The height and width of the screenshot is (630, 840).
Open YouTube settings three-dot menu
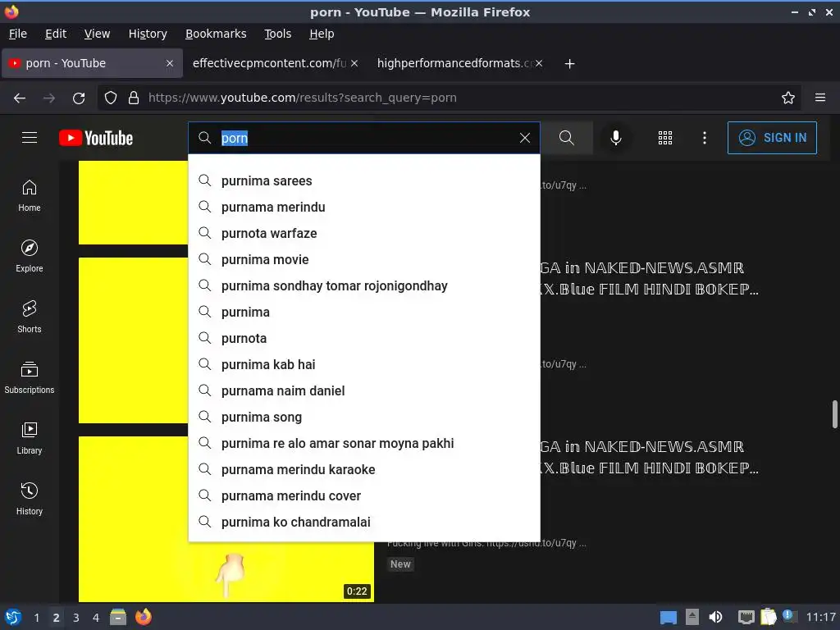point(704,138)
